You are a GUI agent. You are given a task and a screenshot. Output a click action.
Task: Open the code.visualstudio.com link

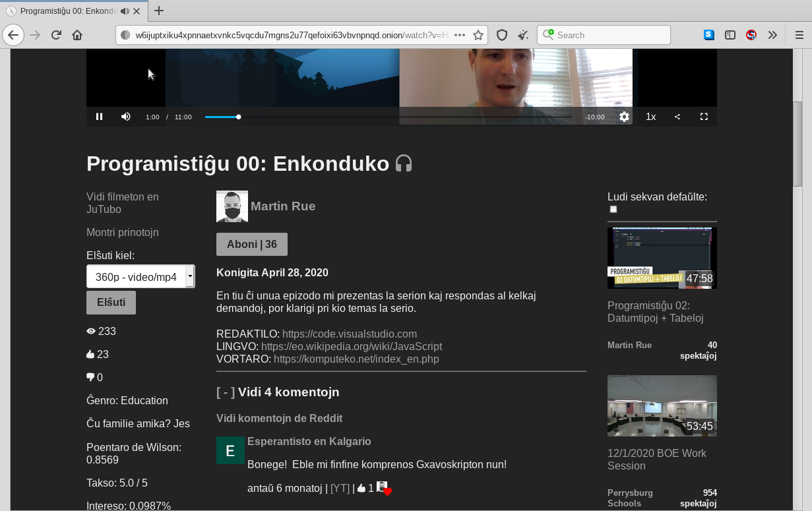(x=349, y=334)
